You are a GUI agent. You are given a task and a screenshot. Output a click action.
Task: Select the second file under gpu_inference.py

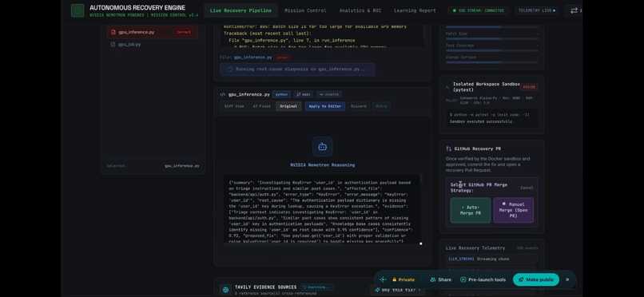click(153, 44)
